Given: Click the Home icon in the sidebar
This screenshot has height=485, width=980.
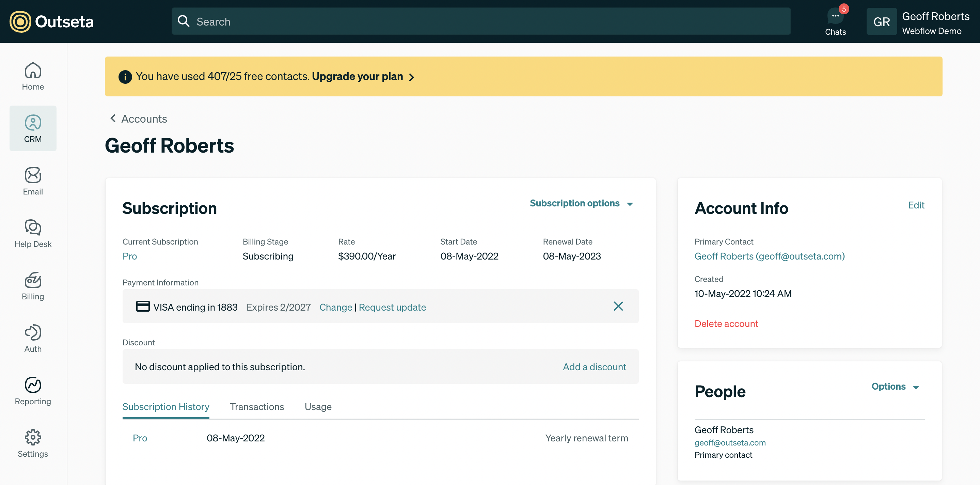Looking at the screenshot, I should pyautogui.click(x=33, y=76).
